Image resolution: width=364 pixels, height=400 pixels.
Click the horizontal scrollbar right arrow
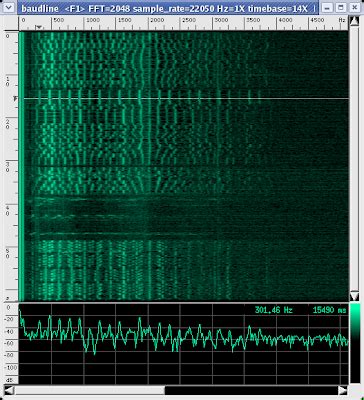click(343, 390)
